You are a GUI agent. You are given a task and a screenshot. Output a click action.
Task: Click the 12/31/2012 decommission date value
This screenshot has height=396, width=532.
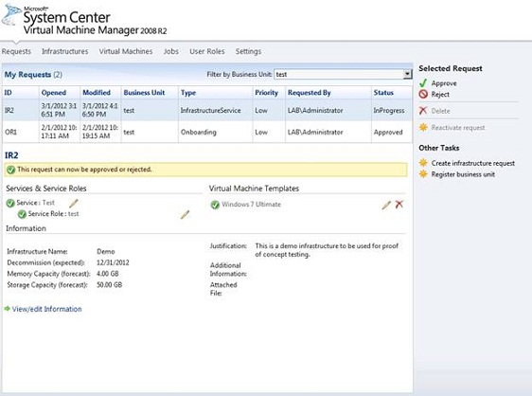[113, 262]
